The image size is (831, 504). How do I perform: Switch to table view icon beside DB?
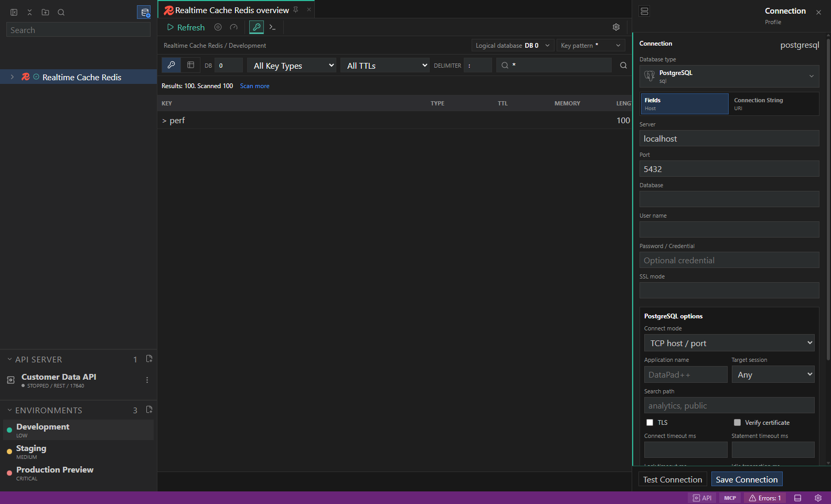[190, 65]
